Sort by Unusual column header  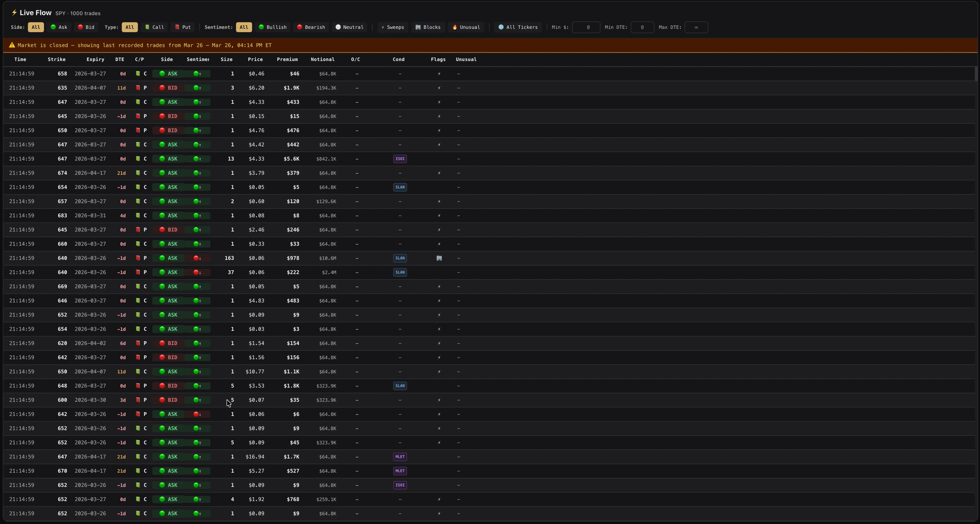pos(466,59)
